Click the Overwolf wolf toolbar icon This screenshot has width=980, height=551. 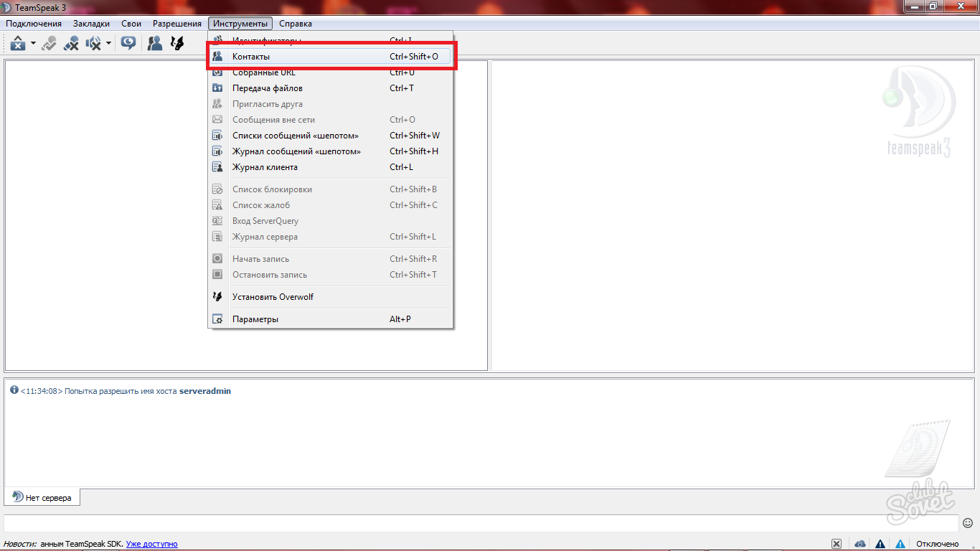177,43
